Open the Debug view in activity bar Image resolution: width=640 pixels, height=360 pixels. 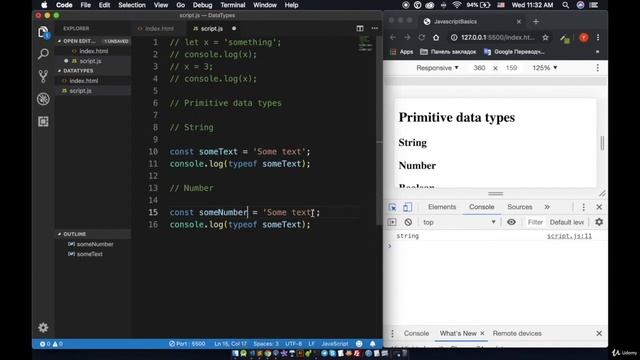click(43, 99)
